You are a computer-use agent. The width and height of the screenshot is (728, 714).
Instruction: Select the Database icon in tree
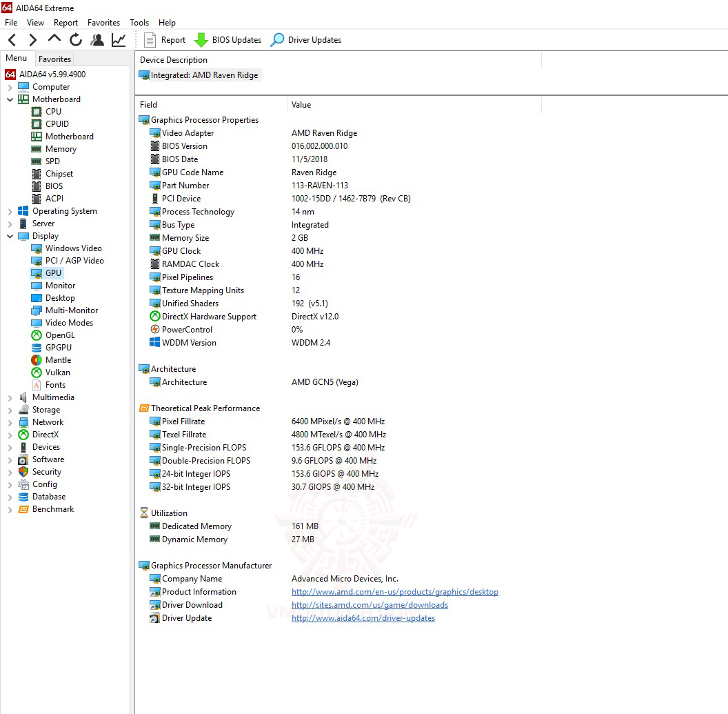pos(23,497)
